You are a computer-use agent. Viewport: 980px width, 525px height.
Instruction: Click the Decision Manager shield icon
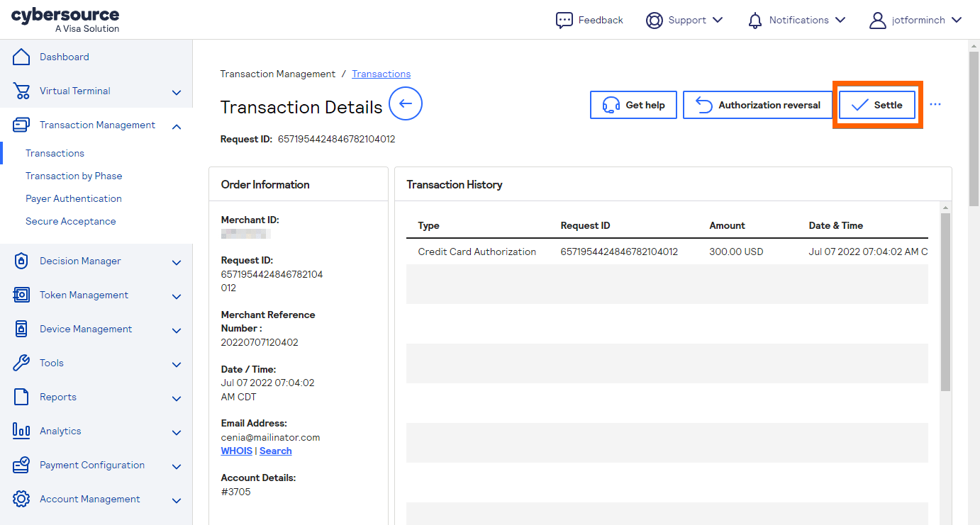tap(21, 261)
